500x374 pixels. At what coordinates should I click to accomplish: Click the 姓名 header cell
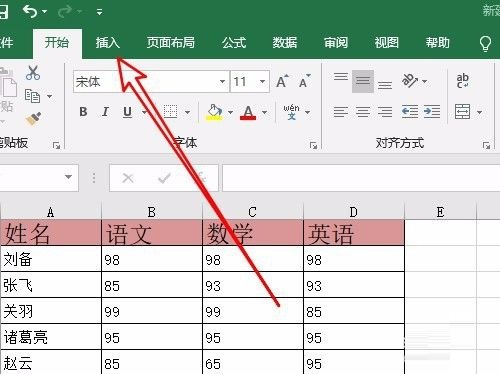51,233
